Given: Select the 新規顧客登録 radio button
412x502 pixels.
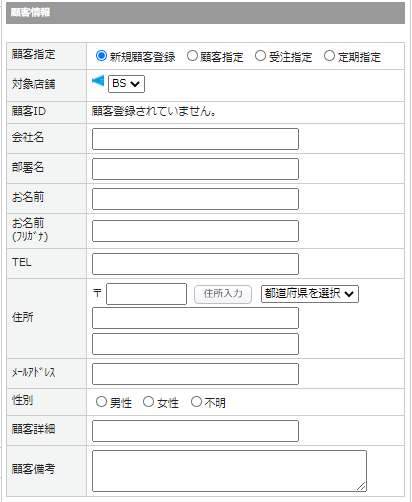Looking at the screenshot, I should [x=101, y=56].
